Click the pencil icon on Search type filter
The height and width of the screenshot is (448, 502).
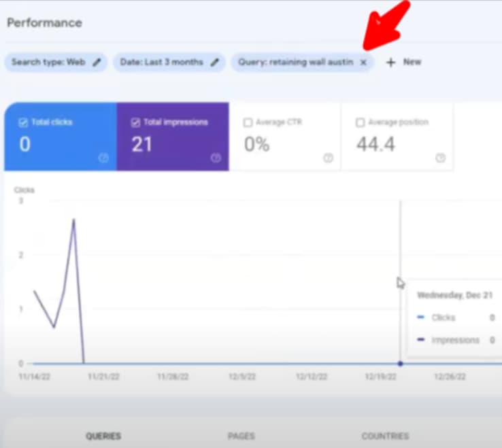click(97, 63)
